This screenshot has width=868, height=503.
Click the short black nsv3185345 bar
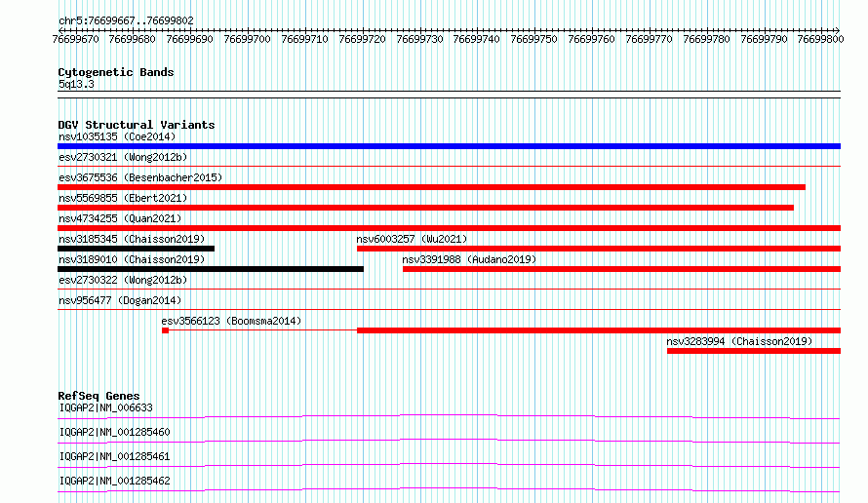click(136, 249)
